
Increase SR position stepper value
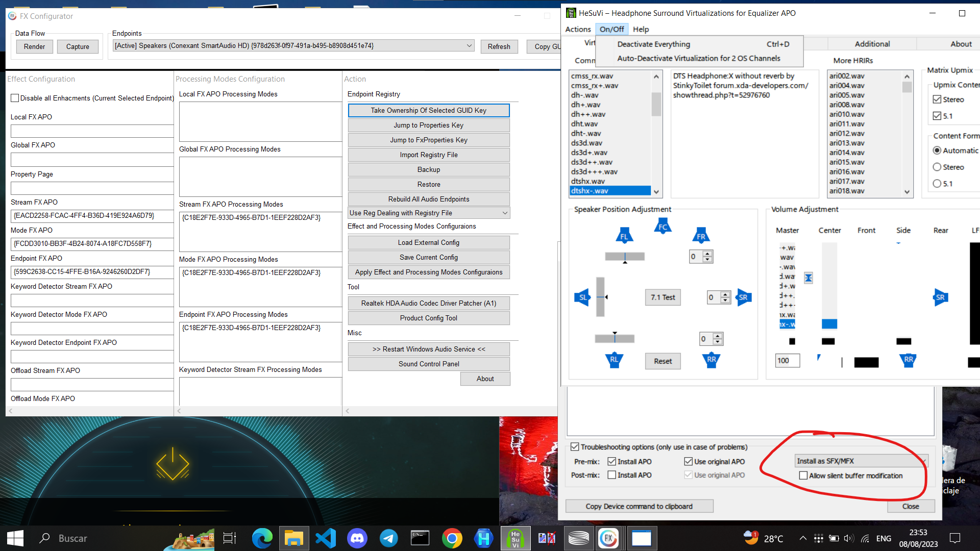pyautogui.click(x=725, y=294)
